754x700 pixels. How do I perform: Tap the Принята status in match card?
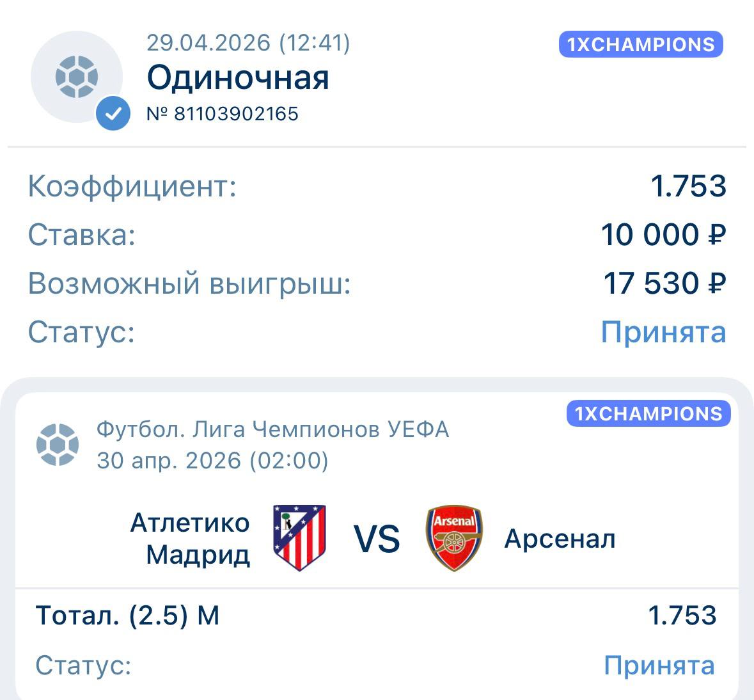click(659, 665)
